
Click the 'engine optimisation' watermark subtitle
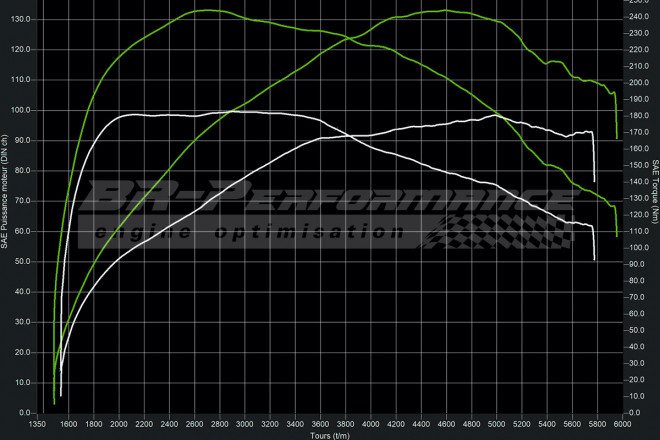[x=250, y=232]
